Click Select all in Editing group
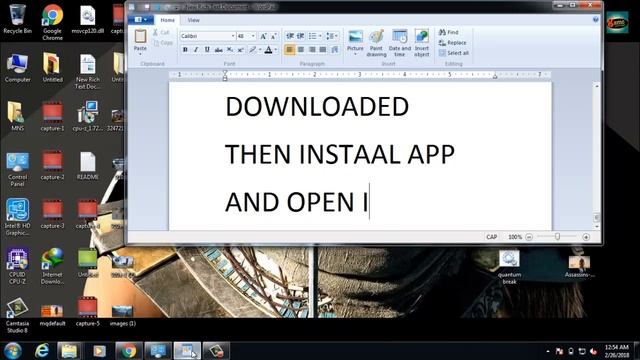The image size is (640, 360). tap(453, 53)
